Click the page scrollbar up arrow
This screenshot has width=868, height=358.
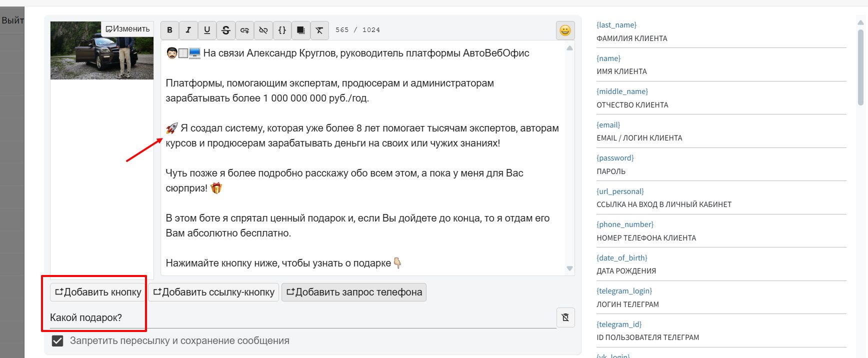(860, 22)
